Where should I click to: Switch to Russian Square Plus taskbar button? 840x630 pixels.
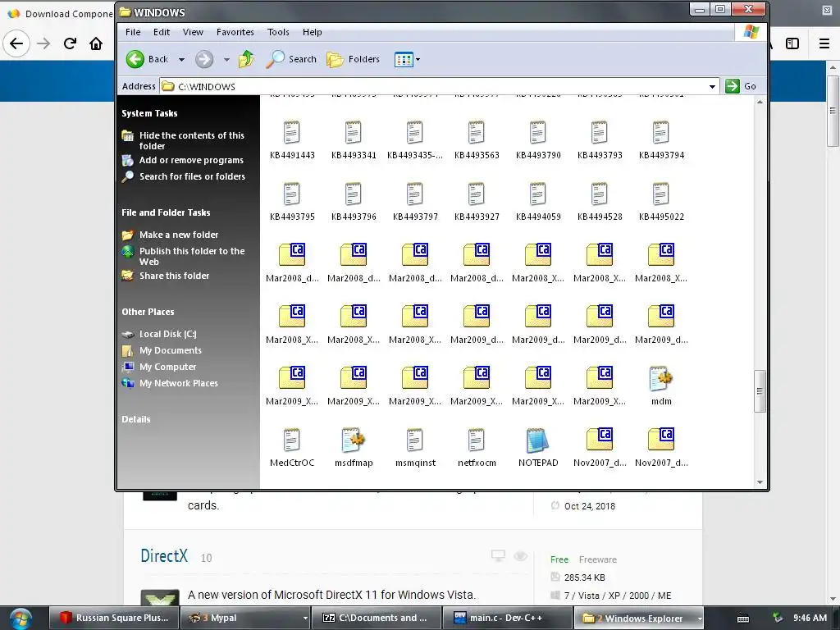(113, 618)
